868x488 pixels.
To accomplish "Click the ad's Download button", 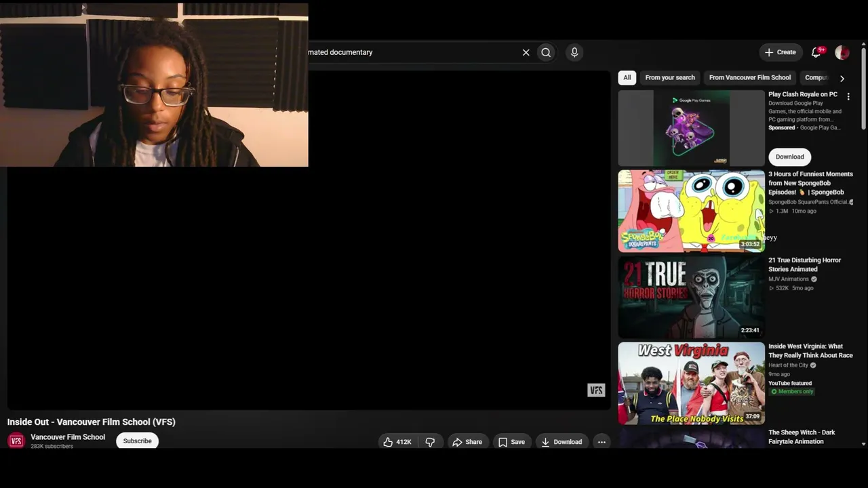I will 790,157.
